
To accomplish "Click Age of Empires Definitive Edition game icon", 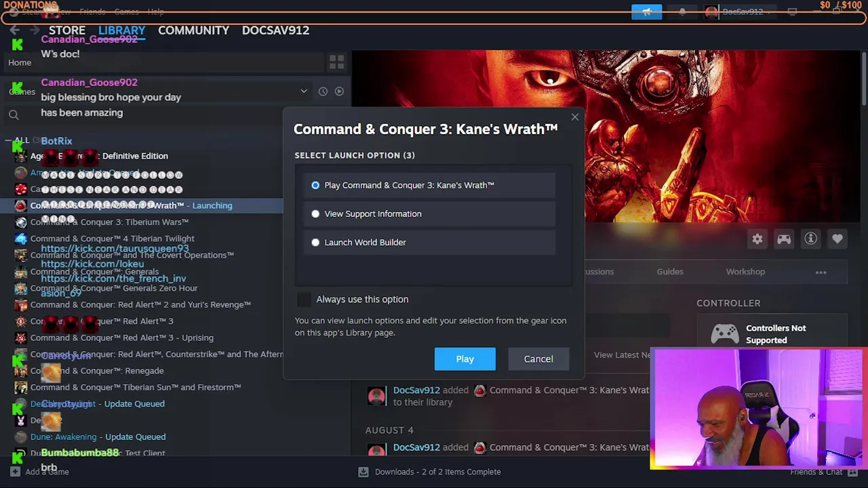I will [x=21, y=156].
